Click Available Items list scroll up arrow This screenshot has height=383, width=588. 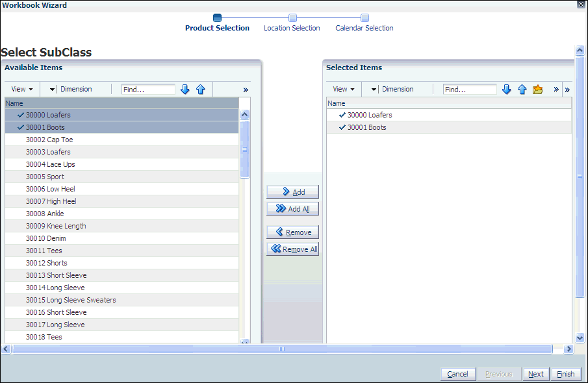click(x=244, y=114)
